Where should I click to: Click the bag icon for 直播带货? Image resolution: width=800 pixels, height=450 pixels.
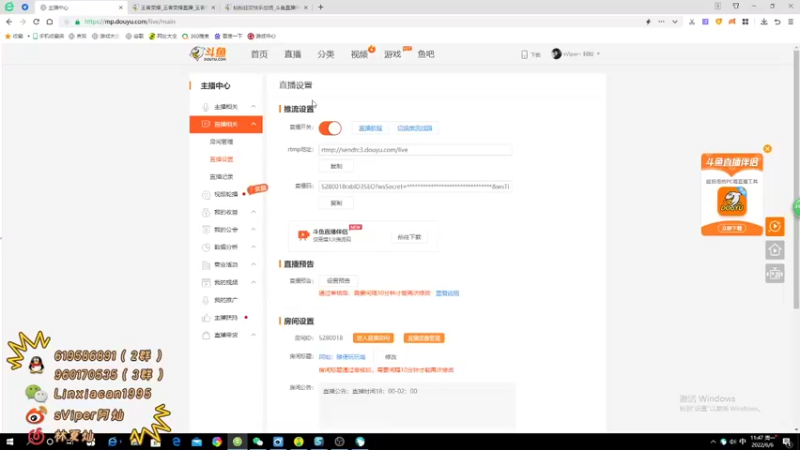tap(206, 335)
